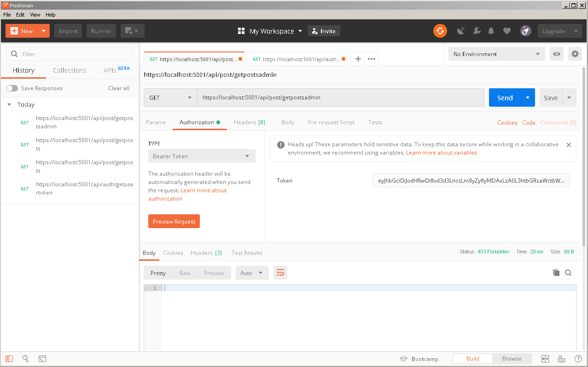Change the GET method dropdown
The height and width of the screenshot is (367, 588).
click(170, 97)
